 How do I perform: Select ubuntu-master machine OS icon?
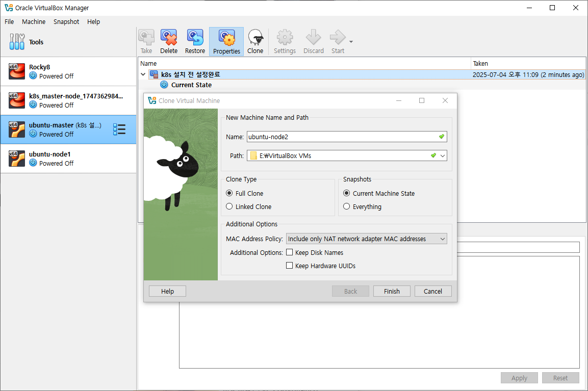coord(17,129)
